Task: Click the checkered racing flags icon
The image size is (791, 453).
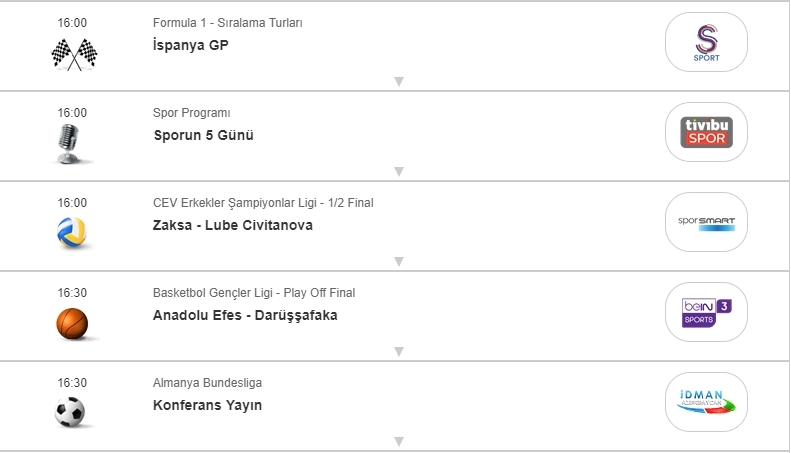Action: (x=73, y=52)
